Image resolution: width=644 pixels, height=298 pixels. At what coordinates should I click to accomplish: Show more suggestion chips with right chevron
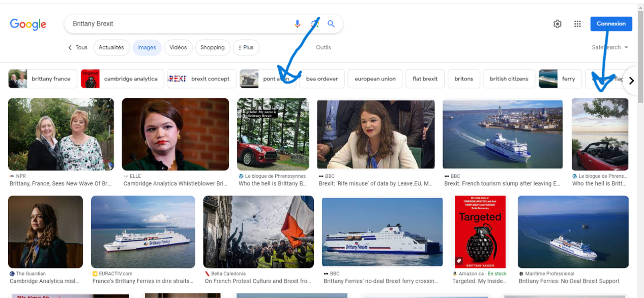coord(631,80)
